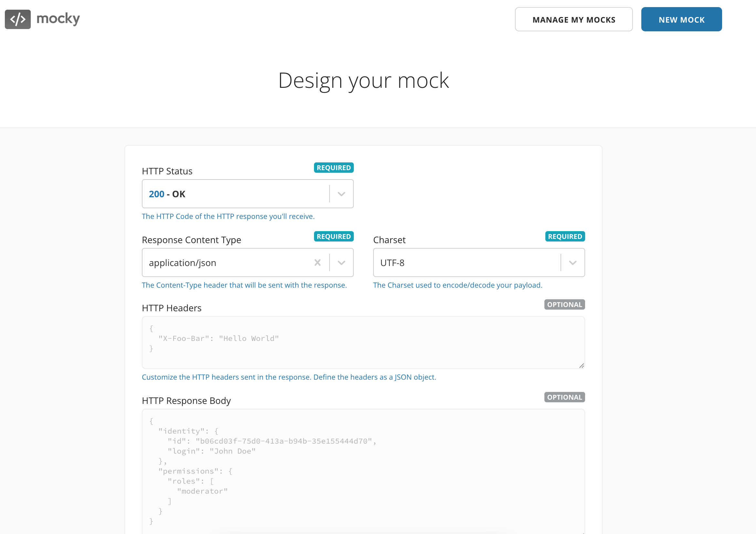The width and height of the screenshot is (756, 534).
Task: Grab the HTTP Headers resize handle
Action: click(x=582, y=365)
